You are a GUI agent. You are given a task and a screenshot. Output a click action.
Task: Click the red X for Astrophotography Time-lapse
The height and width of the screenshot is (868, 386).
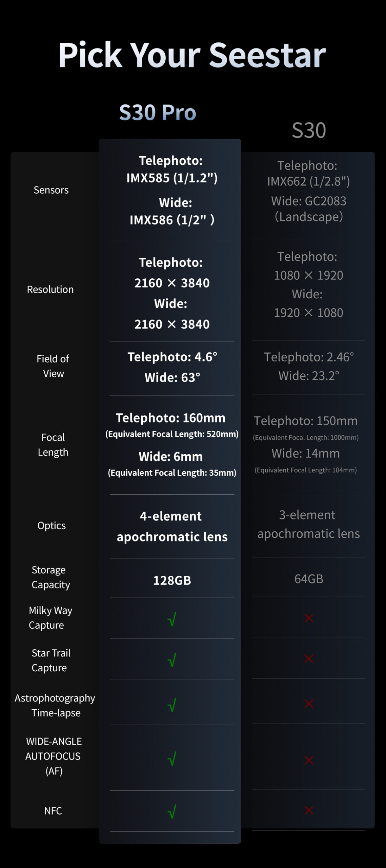click(x=309, y=704)
